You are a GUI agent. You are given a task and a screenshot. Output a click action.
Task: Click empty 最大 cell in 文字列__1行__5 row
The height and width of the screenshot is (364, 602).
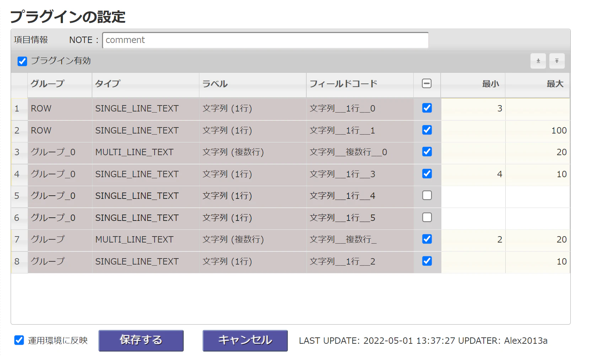[x=538, y=218]
